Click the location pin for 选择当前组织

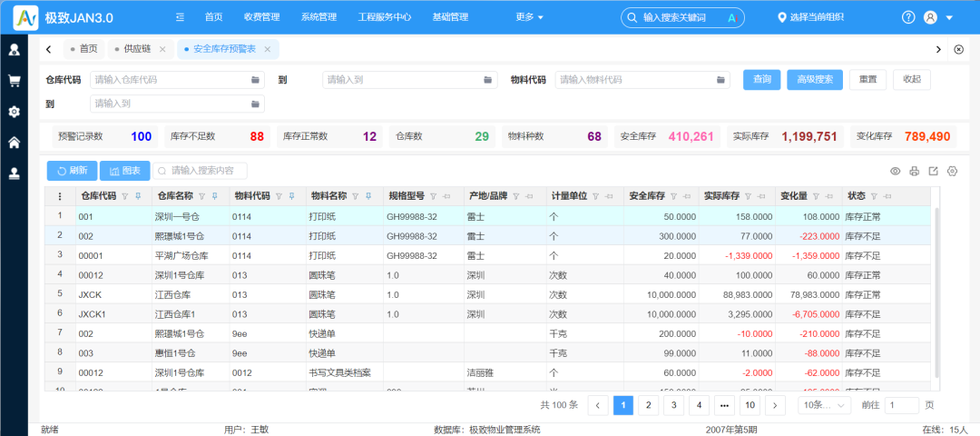pyautogui.click(x=781, y=17)
